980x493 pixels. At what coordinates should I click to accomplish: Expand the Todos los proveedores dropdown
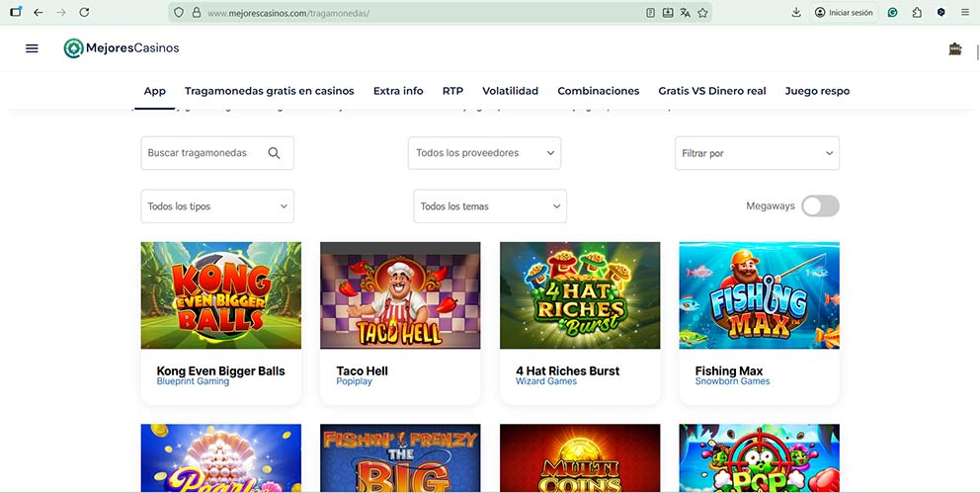pyautogui.click(x=484, y=153)
